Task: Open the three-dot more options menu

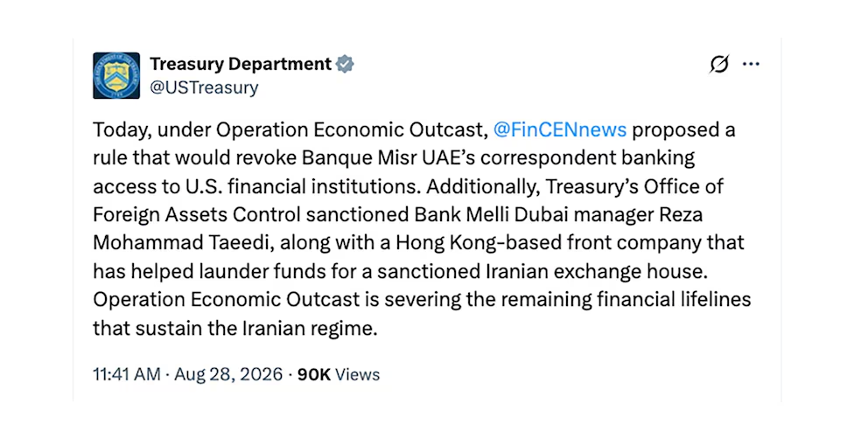Action: pos(751,64)
